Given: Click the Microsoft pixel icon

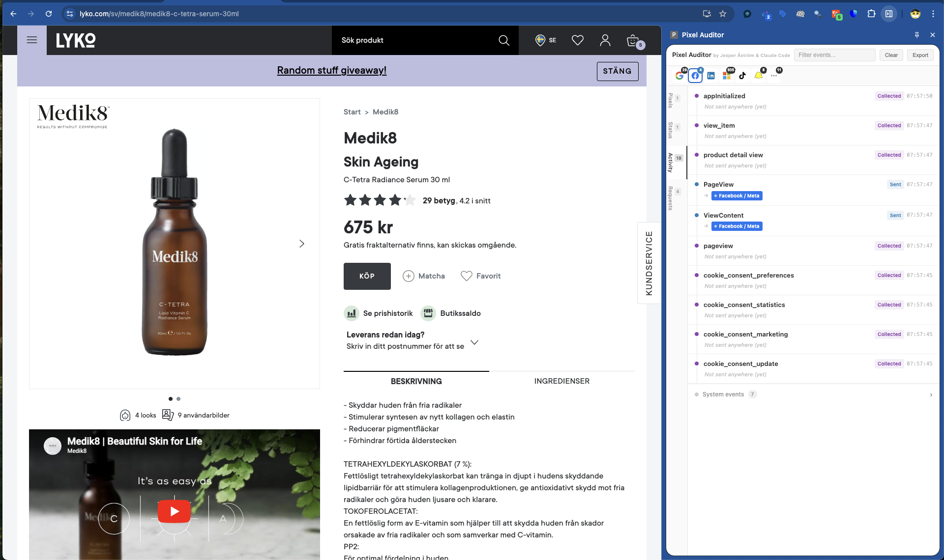Looking at the screenshot, I should click(x=726, y=76).
